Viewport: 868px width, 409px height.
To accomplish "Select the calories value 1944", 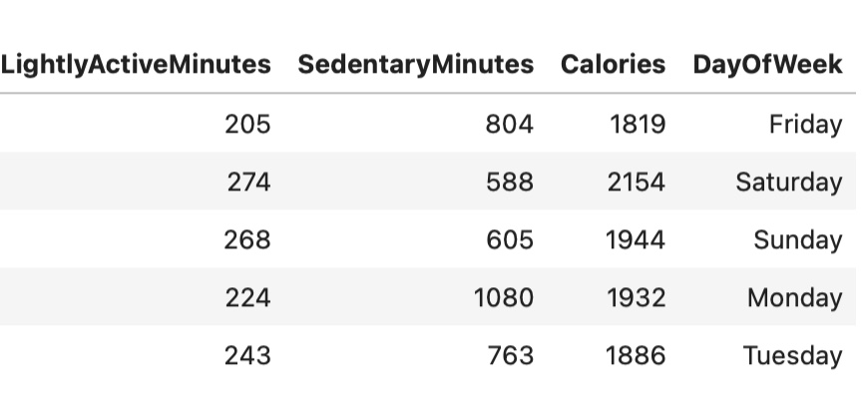I will pos(636,240).
